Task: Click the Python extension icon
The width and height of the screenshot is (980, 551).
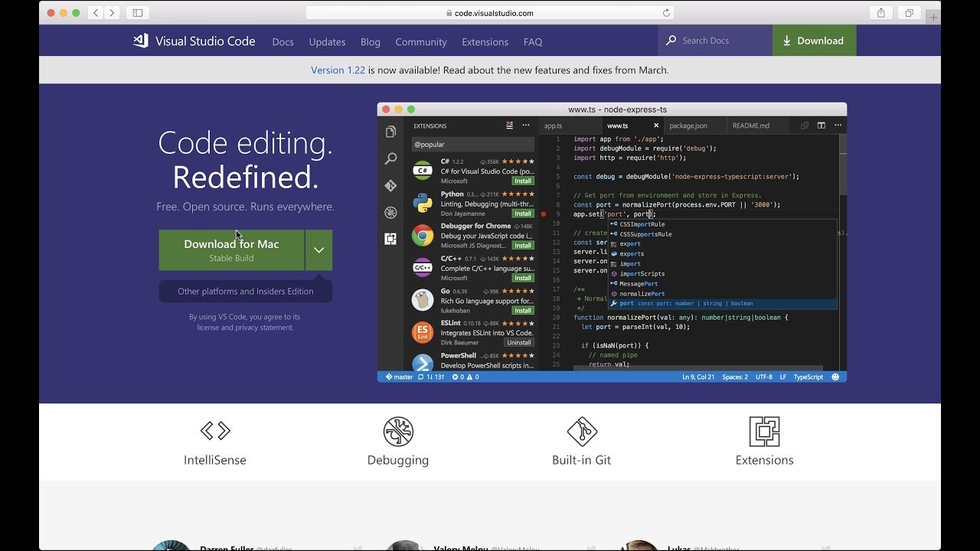Action: [423, 203]
